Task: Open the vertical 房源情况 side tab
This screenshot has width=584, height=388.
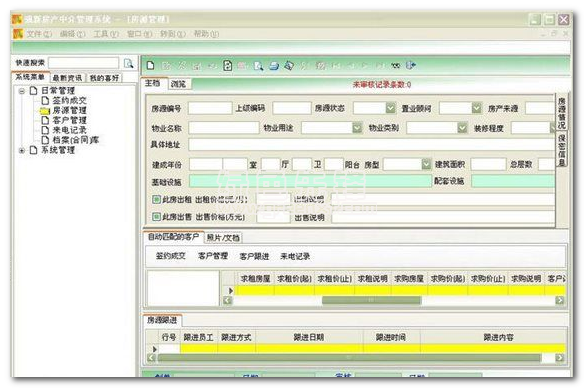Action: click(562, 113)
